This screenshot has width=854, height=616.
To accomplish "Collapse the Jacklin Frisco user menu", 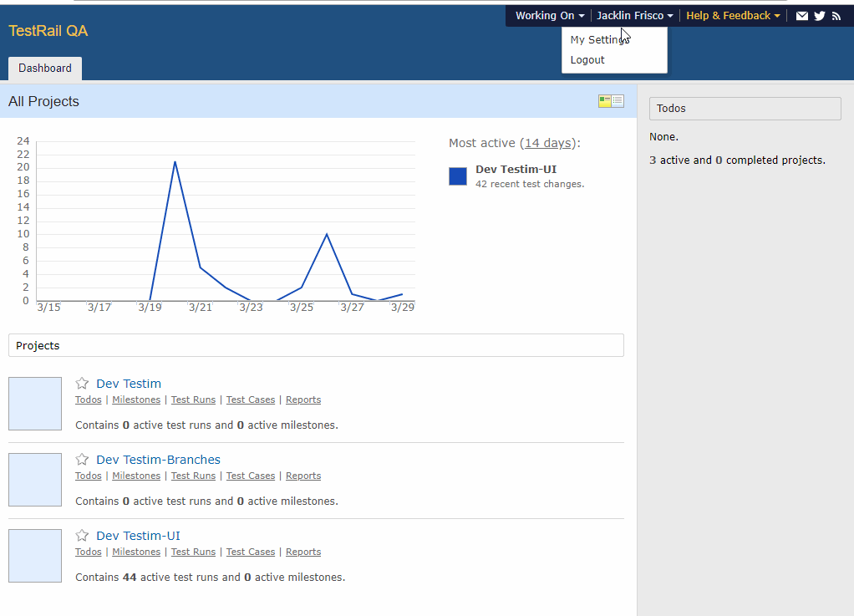I will point(634,16).
